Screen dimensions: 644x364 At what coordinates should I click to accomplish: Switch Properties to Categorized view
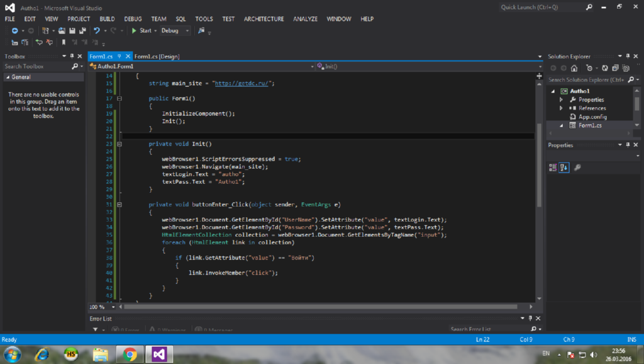coord(553,168)
